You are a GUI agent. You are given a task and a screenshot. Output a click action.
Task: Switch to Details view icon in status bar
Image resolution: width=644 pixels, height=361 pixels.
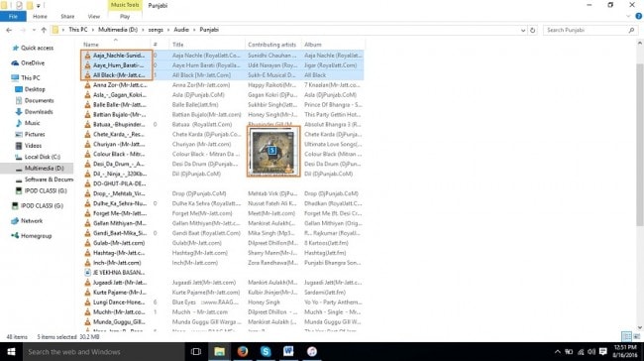tap(627, 336)
